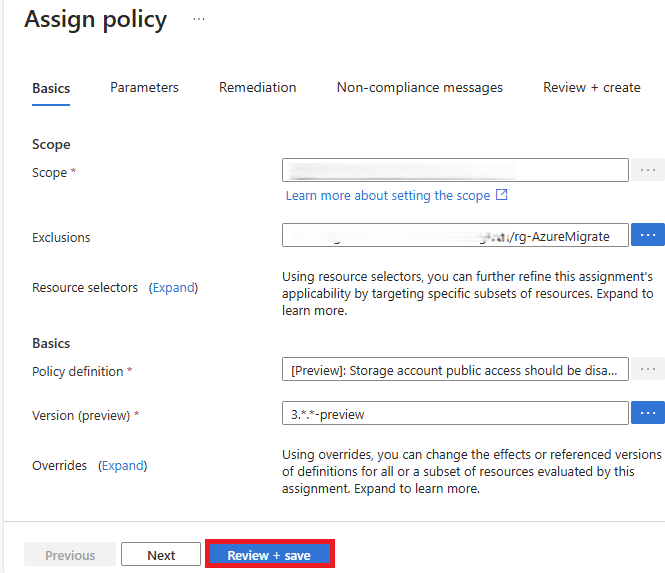Expand the Resource selectors section

click(x=173, y=288)
